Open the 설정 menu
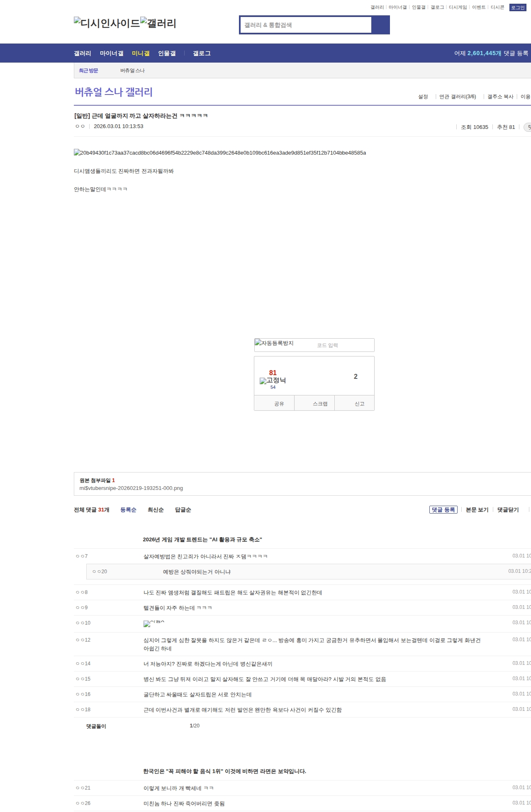This screenshot has height=812, width=531. (x=423, y=97)
